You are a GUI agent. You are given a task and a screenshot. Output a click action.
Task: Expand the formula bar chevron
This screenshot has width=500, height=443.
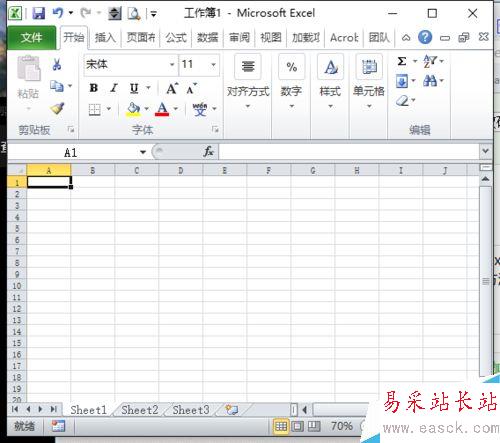(x=486, y=151)
